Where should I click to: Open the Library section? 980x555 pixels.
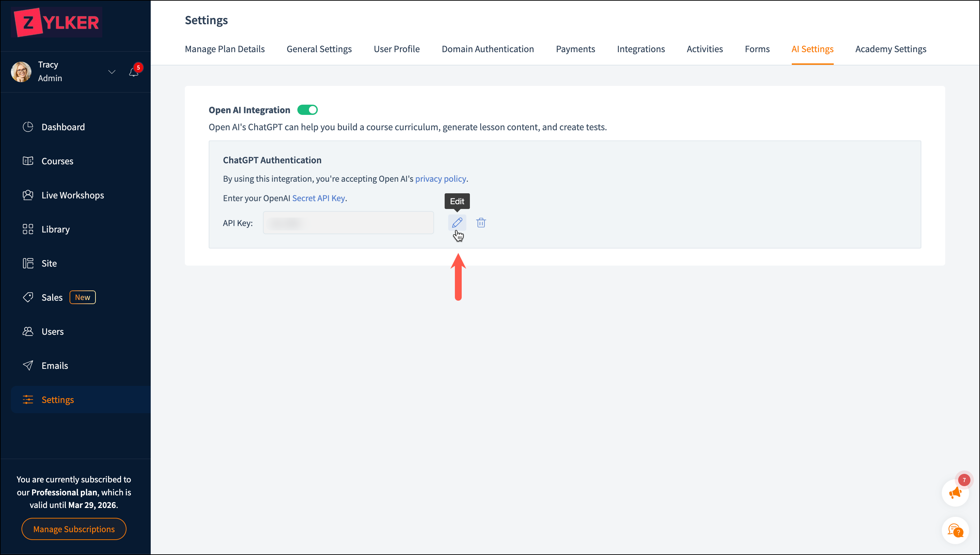coord(55,229)
